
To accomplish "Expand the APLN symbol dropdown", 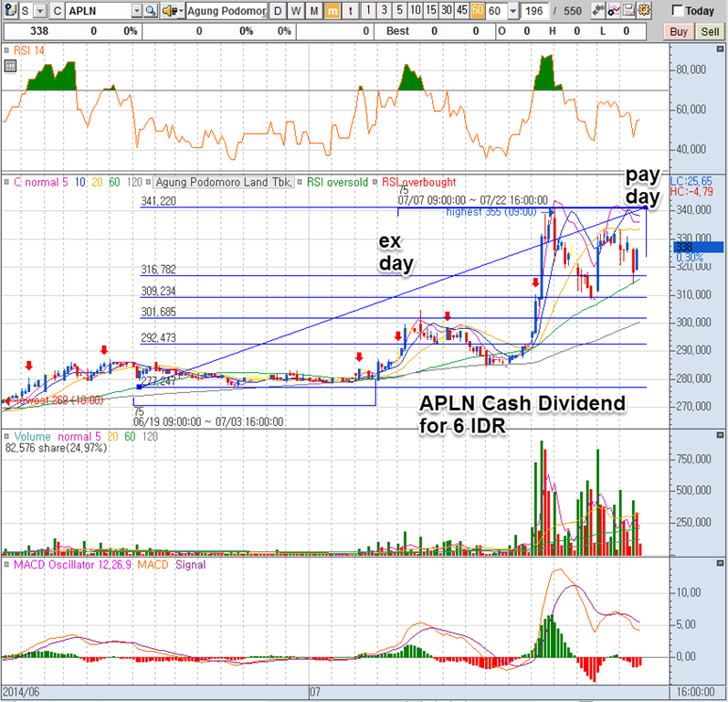I will point(136,11).
